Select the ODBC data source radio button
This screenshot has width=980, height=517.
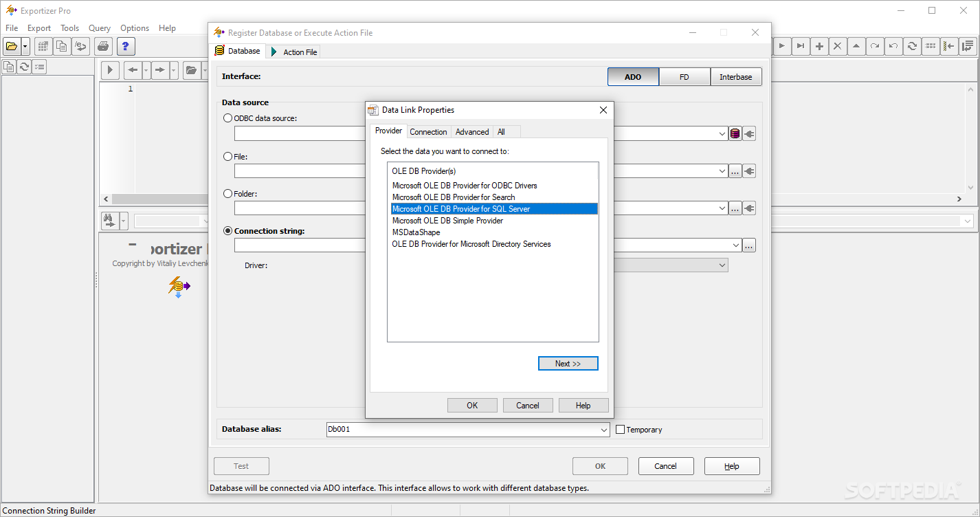point(228,118)
